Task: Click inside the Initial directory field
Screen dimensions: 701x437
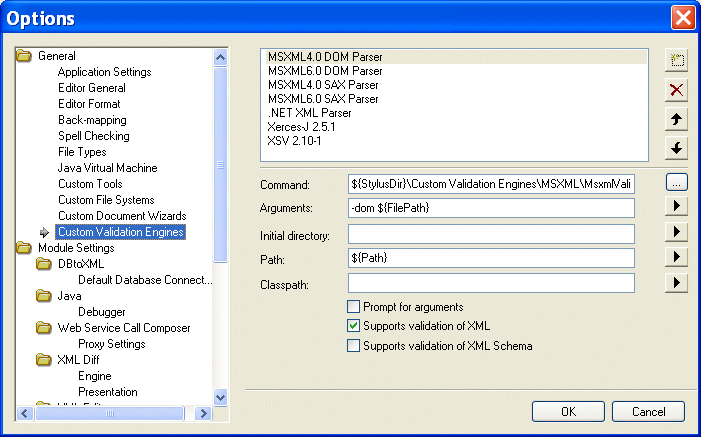Action: coord(491,234)
